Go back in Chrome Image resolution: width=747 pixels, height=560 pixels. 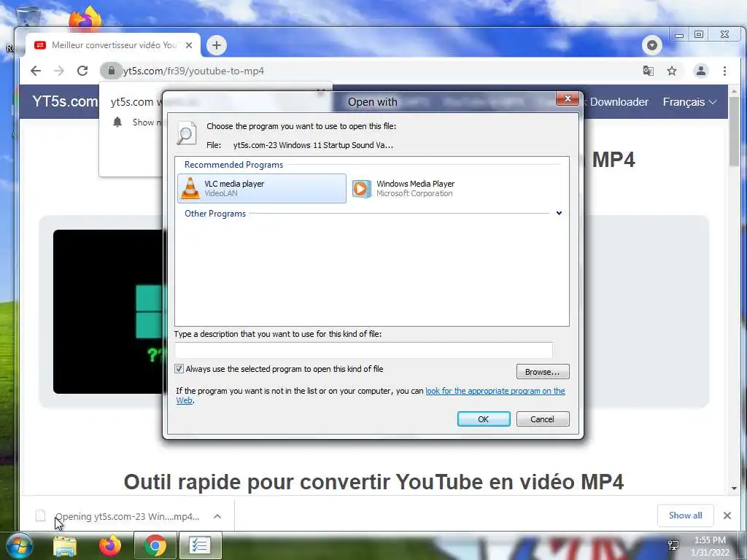[x=36, y=71]
